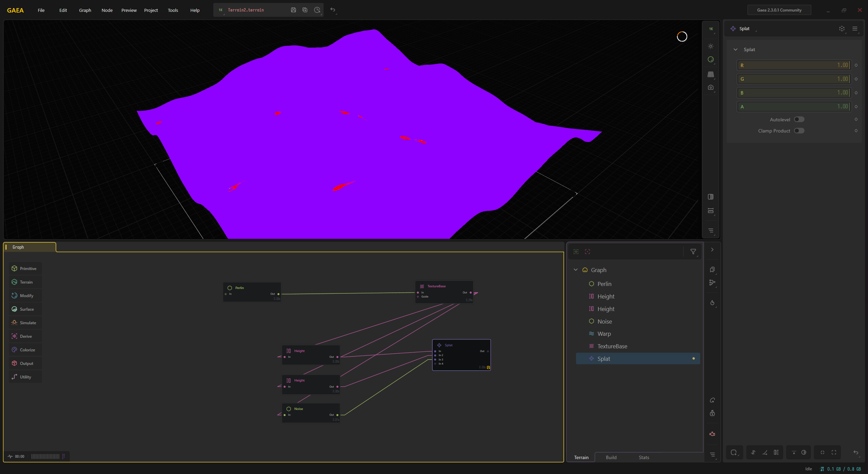
Task: Collapse the node list panel with right chevron
Action: click(712, 250)
